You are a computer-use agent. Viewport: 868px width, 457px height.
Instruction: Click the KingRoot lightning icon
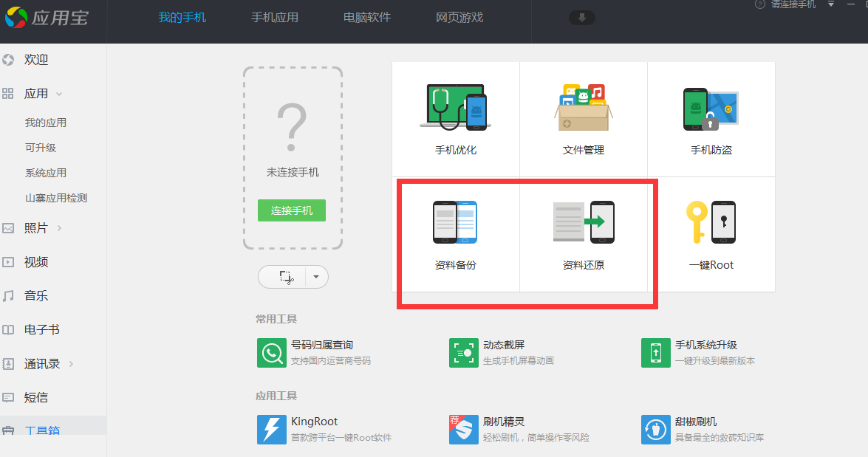pos(271,430)
